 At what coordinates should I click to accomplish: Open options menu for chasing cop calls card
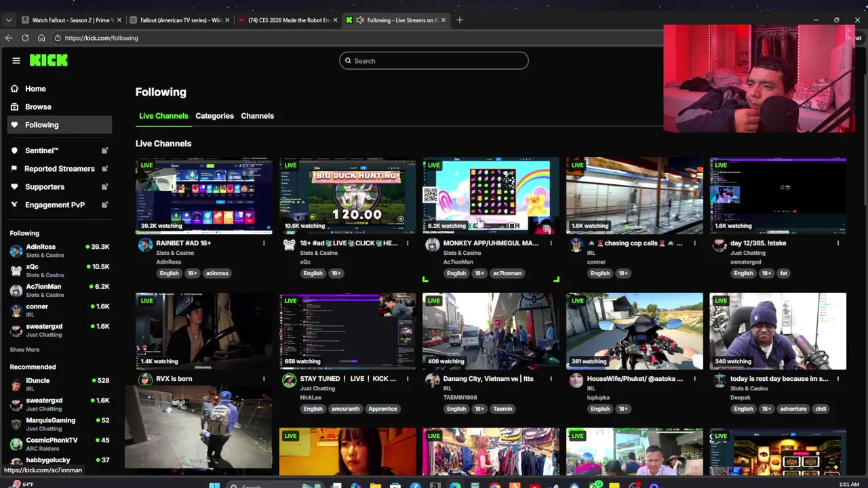[694, 243]
